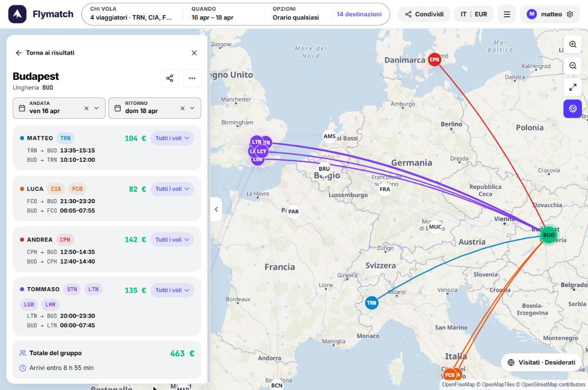Open matteo account settings gear

click(570, 14)
